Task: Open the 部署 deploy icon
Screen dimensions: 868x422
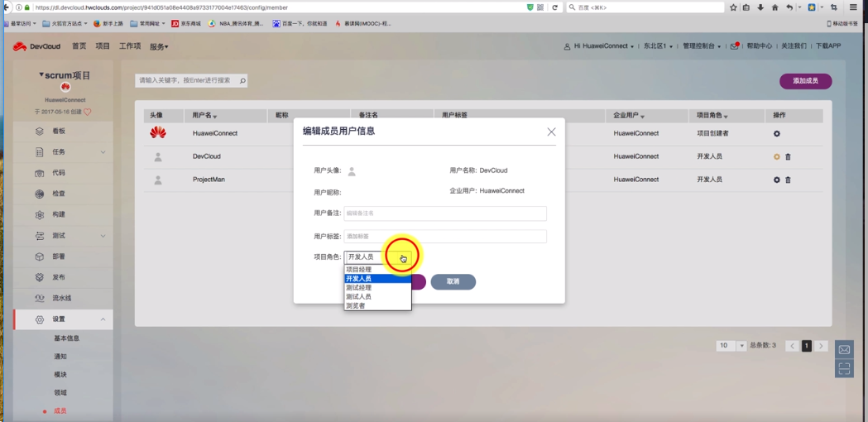Action: pos(39,257)
